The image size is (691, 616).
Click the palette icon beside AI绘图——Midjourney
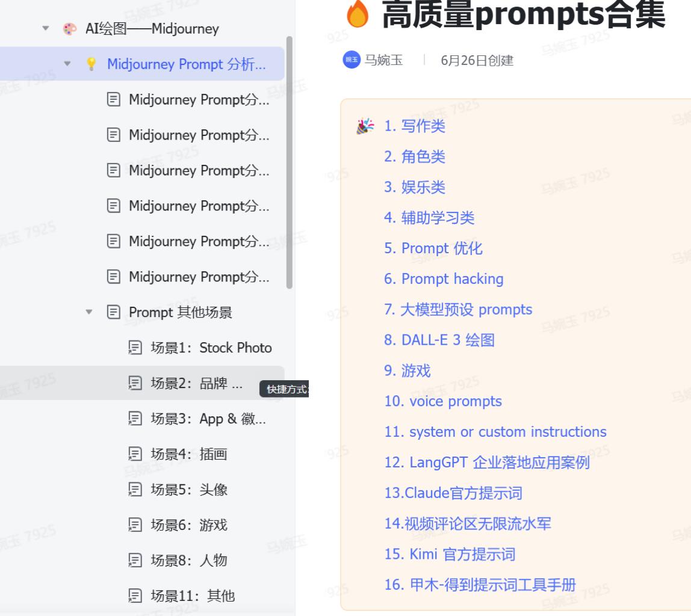70,29
